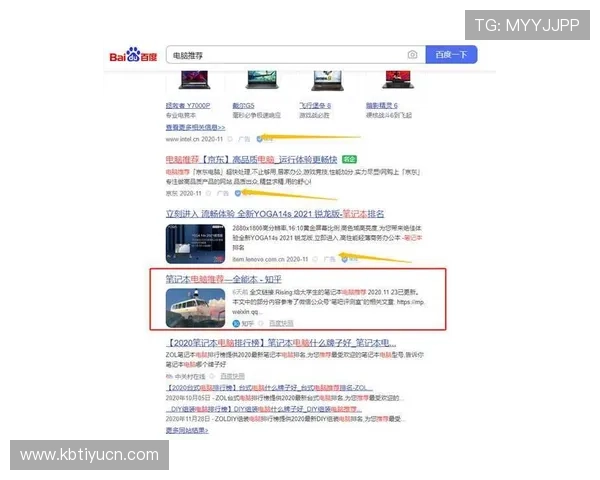Image resolution: width=600 pixels, height=480 pixels.
Task: Click the Baidu logo
Action: tap(133, 55)
